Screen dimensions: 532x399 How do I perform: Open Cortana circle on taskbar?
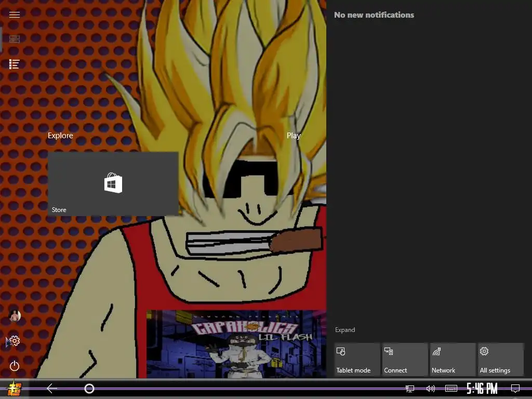[89, 389]
